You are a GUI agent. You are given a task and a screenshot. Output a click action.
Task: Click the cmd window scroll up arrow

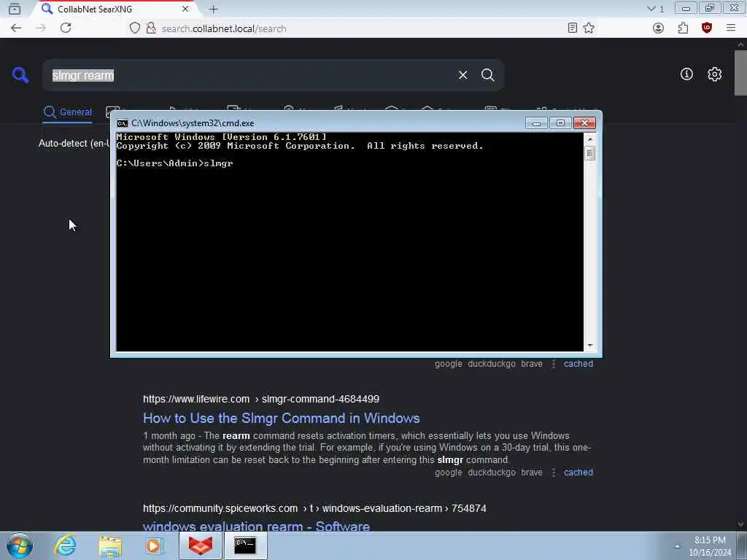590,139
